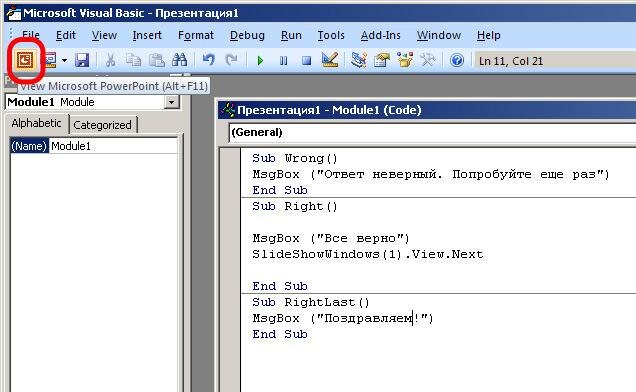
Task: Open the (General) object combo box
Action: click(x=432, y=133)
